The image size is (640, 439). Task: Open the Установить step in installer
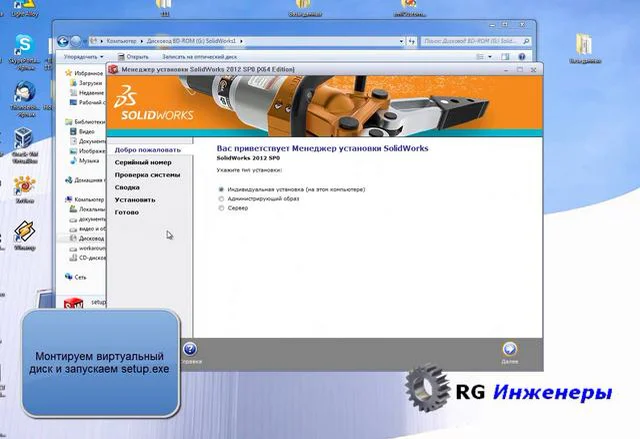pyautogui.click(x=135, y=200)
